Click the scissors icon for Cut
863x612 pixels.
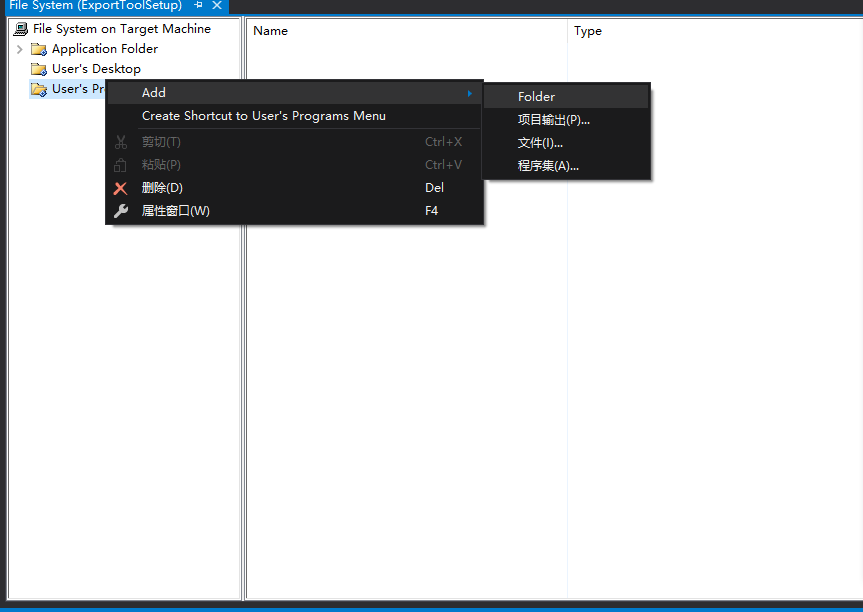pos(121,142)
